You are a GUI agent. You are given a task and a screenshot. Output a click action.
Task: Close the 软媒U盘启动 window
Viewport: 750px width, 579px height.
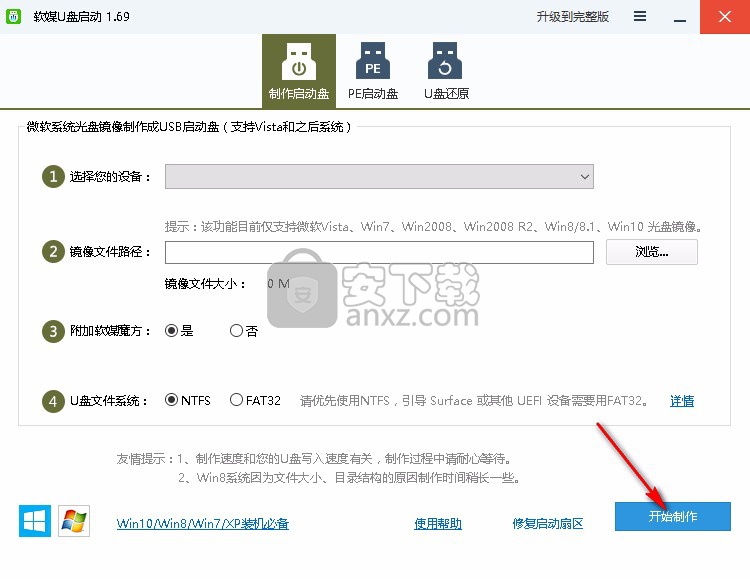[725, 17]
